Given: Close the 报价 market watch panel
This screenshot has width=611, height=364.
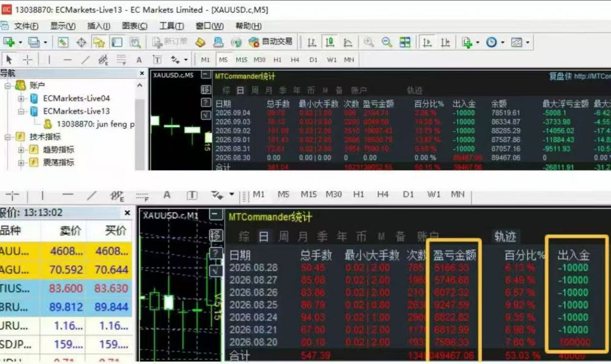Looking at the screenshot, I should (127, 213).
